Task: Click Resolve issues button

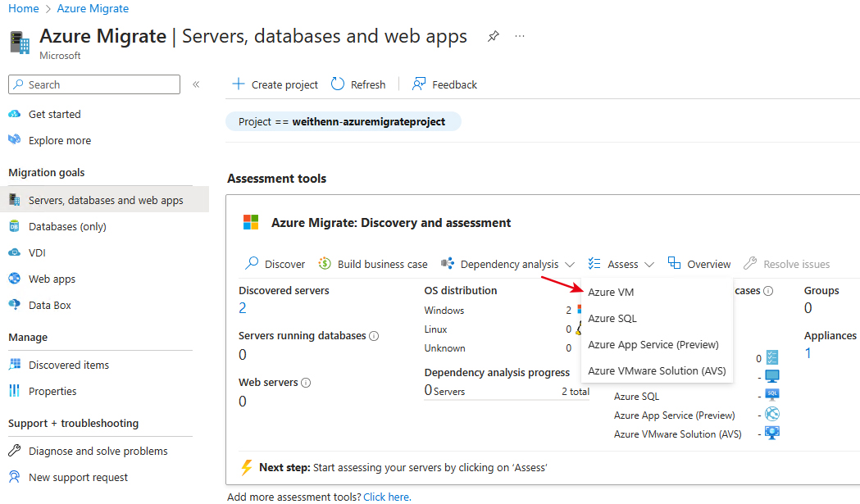Action: click(786, 264)
